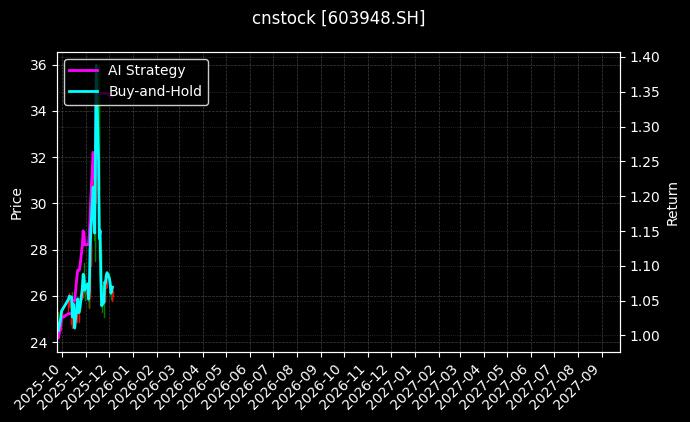Click the cyan Buy-and-Hold legend line
Image resolution: width=690 pixels, height=422 pixels.
[x=82, y=91]
